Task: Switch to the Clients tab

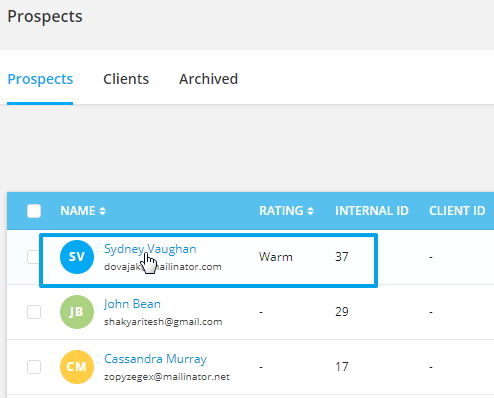Action: (126, 79)
